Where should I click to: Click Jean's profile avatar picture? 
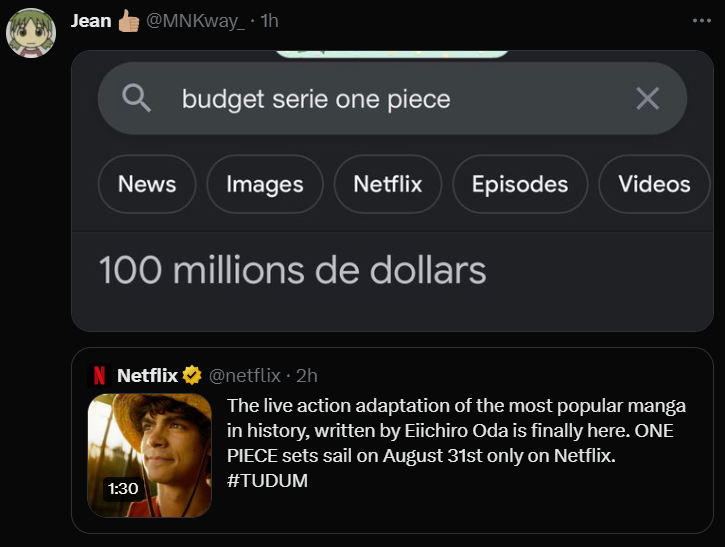click(x=31, y=34)
